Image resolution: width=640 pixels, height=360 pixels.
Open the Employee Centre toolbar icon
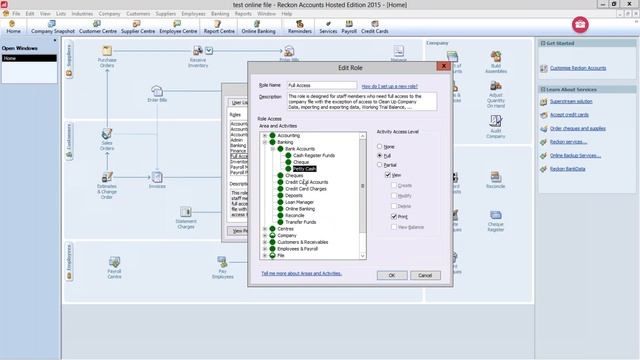tap(178, 27)
